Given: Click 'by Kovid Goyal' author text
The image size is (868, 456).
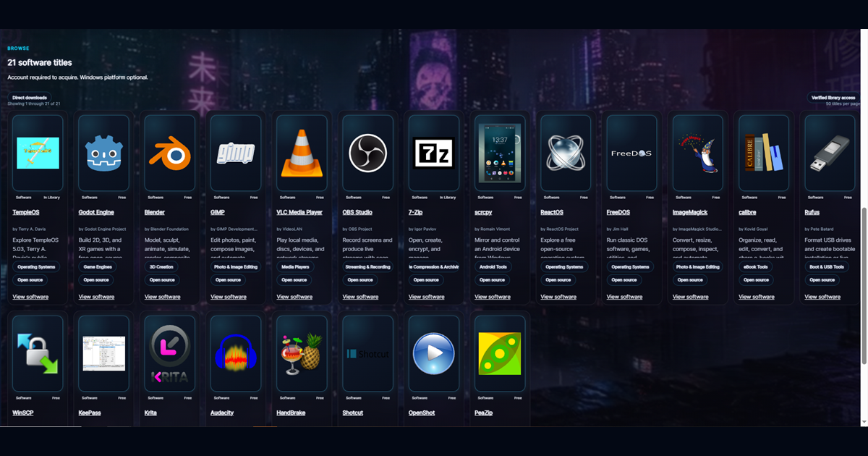Looking at the screenshot, I should coord(754,229).
